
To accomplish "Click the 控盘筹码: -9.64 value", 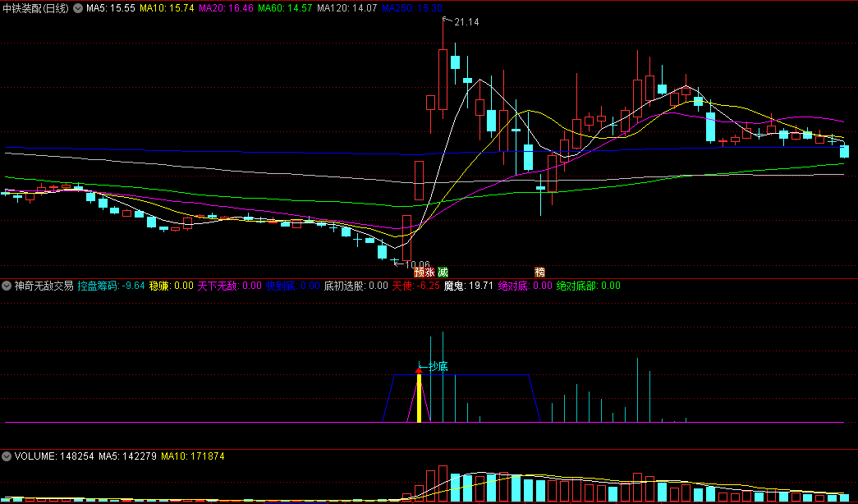I will tap(111, 286).
